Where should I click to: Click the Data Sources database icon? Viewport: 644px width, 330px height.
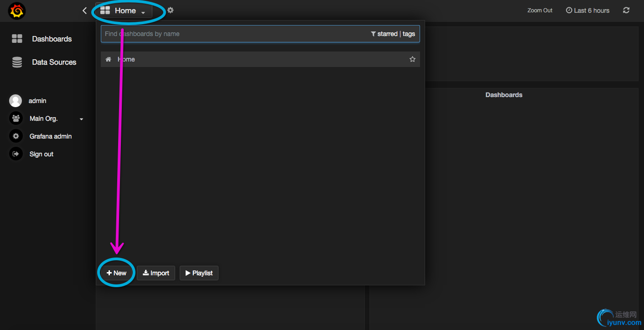coord(17,62)
